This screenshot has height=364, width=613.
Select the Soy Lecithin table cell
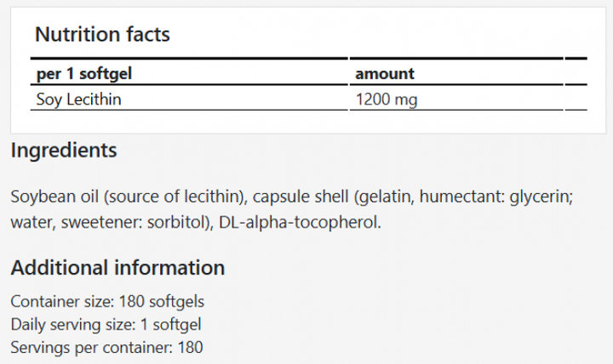[x=79, y=100]
